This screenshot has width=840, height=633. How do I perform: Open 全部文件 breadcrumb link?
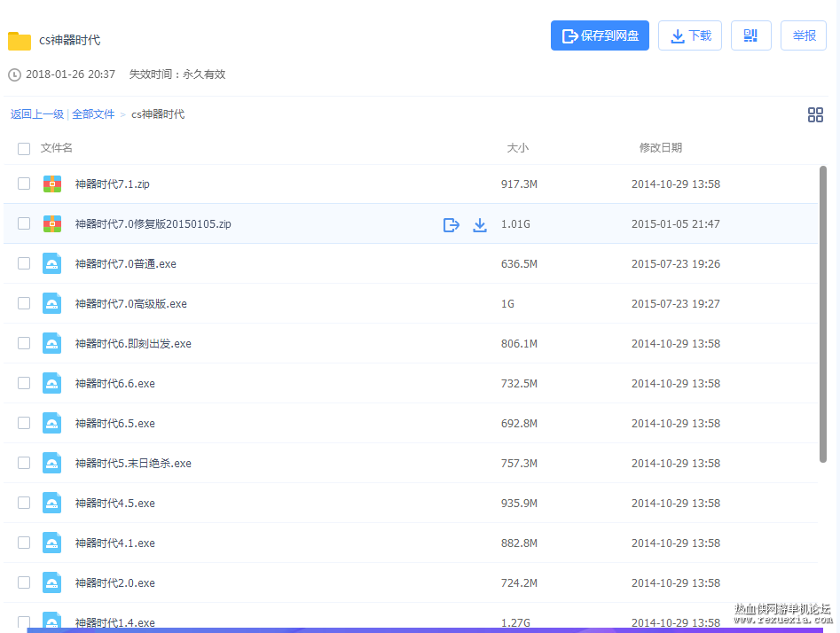point(93,114)
